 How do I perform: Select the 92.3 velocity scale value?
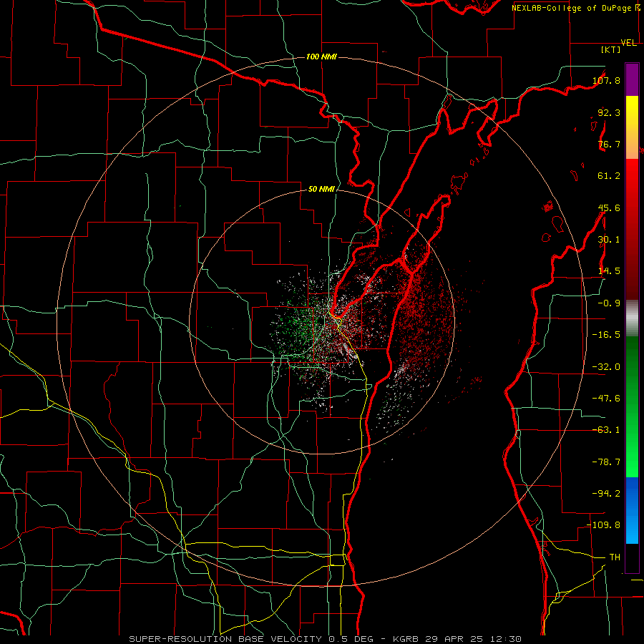coord(609,112)
